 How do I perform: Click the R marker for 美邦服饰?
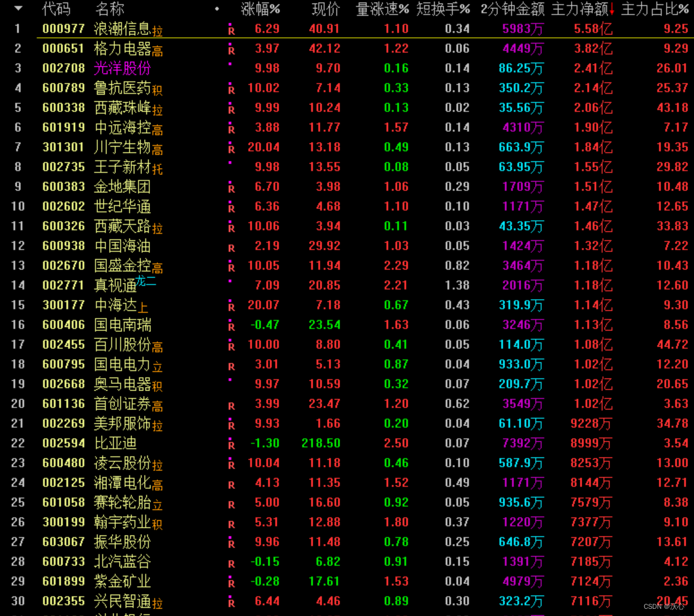click(231, 425)
